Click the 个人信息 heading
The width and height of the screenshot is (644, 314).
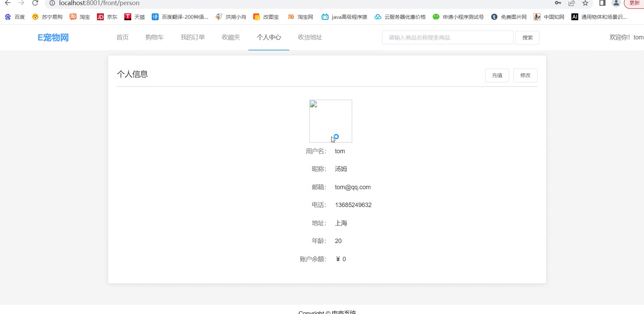tap(133, 74)
